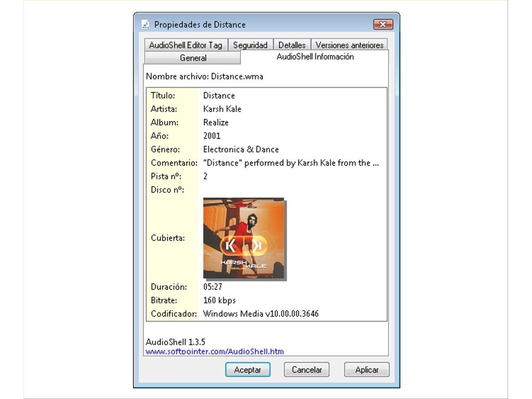Click the "Pista nº:" label
The height and width of the screenshot is (399, 532).
166,176
